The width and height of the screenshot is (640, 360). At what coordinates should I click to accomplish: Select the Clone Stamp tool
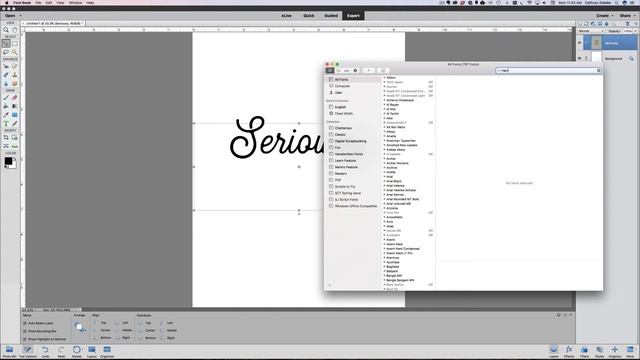tap(15, 75)
